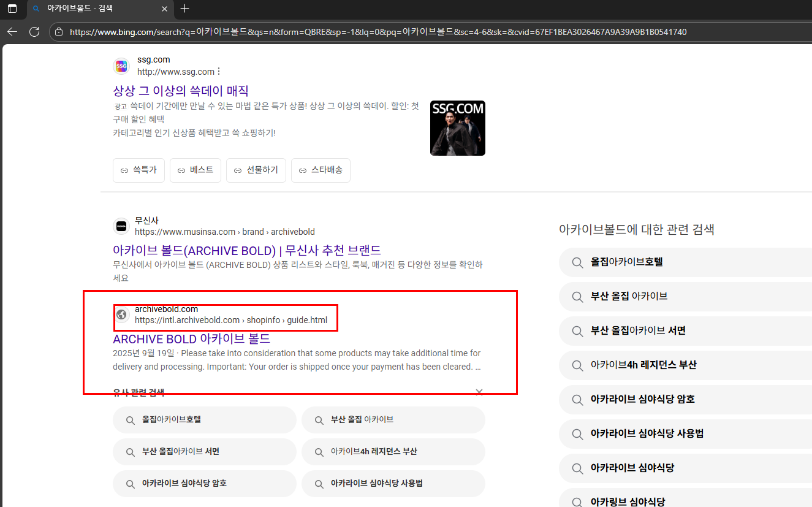Screen dimensions: 812x507
Task: Open the ssg.com ad options menu
Action: 219,72
